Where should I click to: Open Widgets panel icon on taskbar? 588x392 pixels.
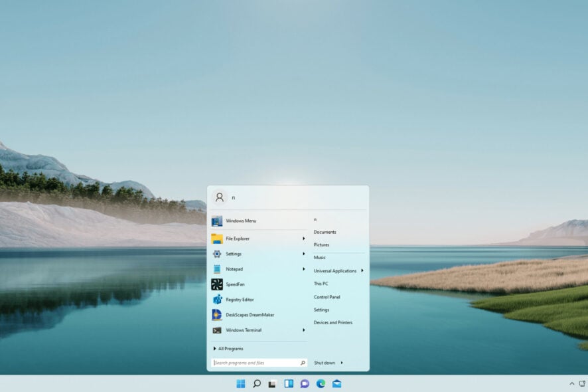coord(289,383)
